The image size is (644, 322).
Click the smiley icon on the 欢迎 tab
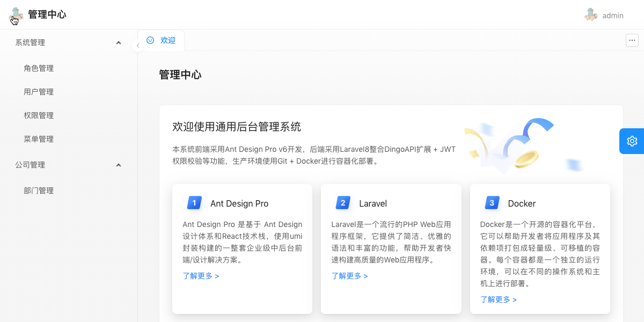pyautogui.click(x=150, y=40)
